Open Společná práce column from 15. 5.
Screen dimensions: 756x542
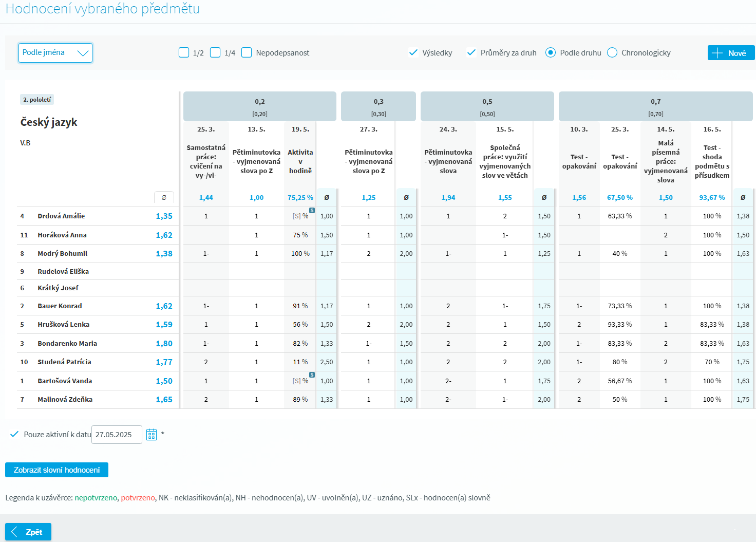505,161
